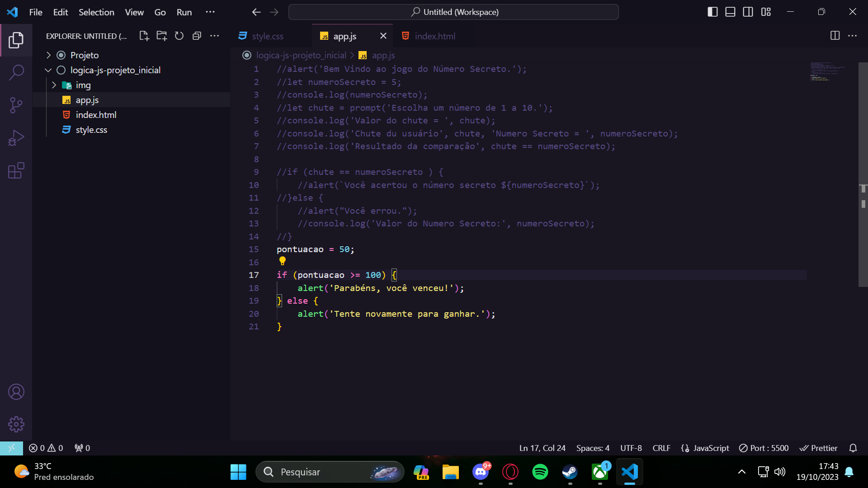Viewport: 868px width, 488px height.
Task: Show hidden system tray icons
Action: tap(742, 472)
